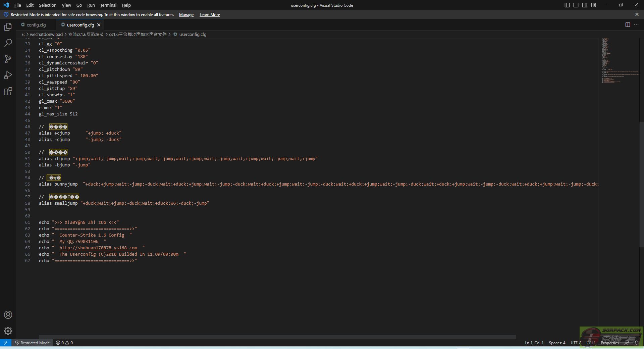Open the File menu
Image resolution: width=644 pixels, height=349 pixels.
click(18, 5)
